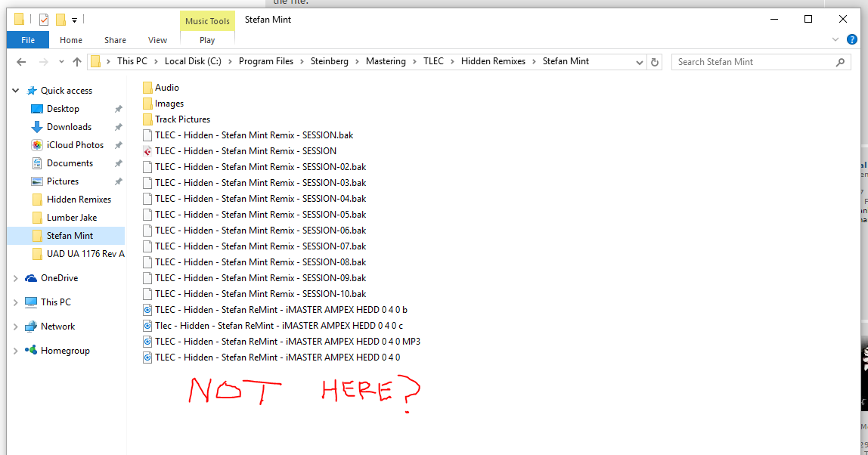Open iCloud Photos in sidebar

[75, 145]
